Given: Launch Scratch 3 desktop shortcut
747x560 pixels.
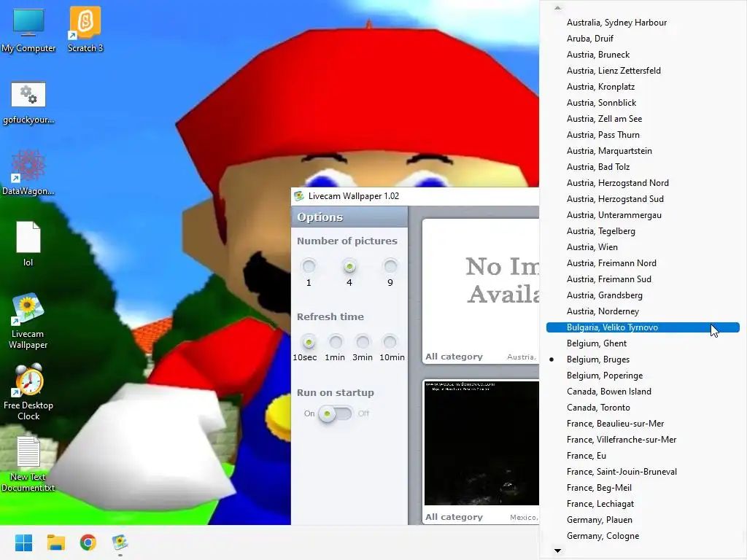Looking at the screenshot, I should point(85,30).
